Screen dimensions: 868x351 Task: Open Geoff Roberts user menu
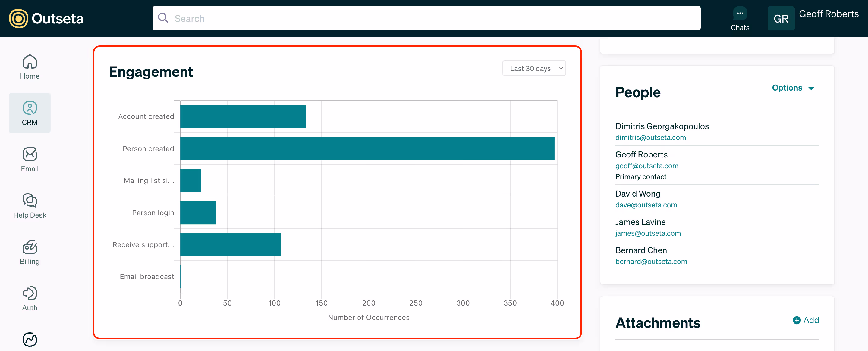[x=828, y=14]
